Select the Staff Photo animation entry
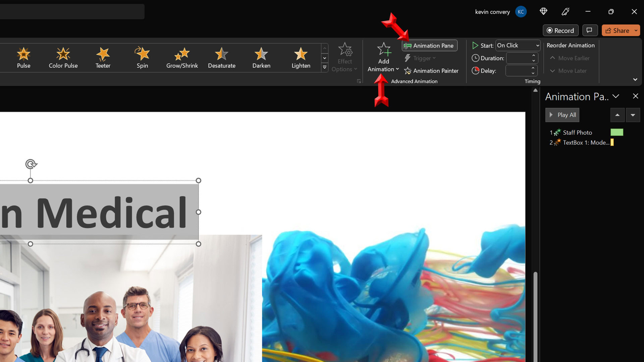Screen dimensions: 644x362 [x=577, y=132]
